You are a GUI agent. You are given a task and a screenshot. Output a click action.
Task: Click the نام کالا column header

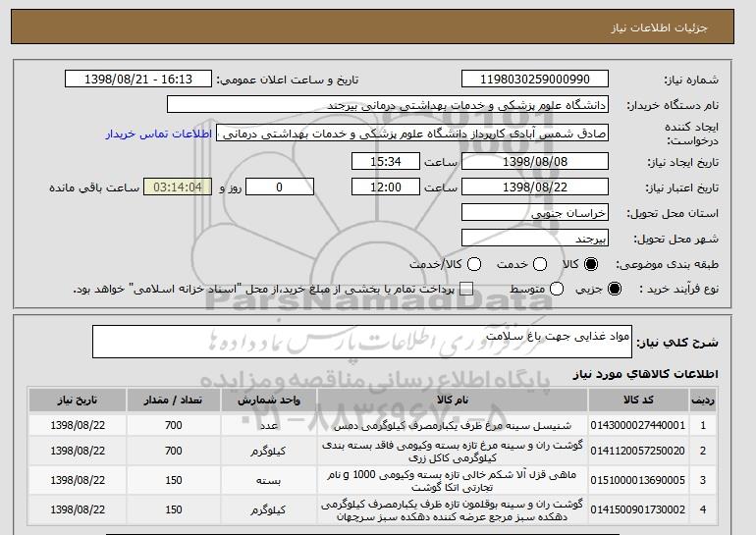[x=453, y=401]
